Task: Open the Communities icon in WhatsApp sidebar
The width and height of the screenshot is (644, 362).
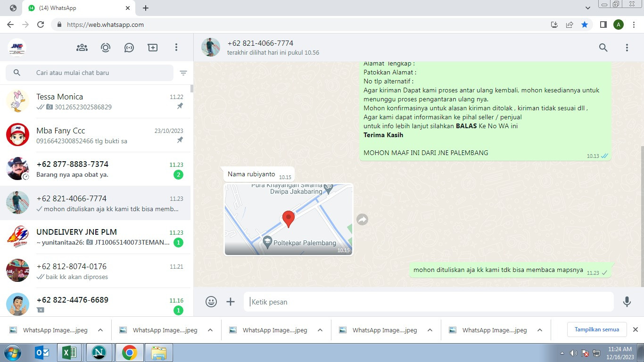Action: pos(82,47)
